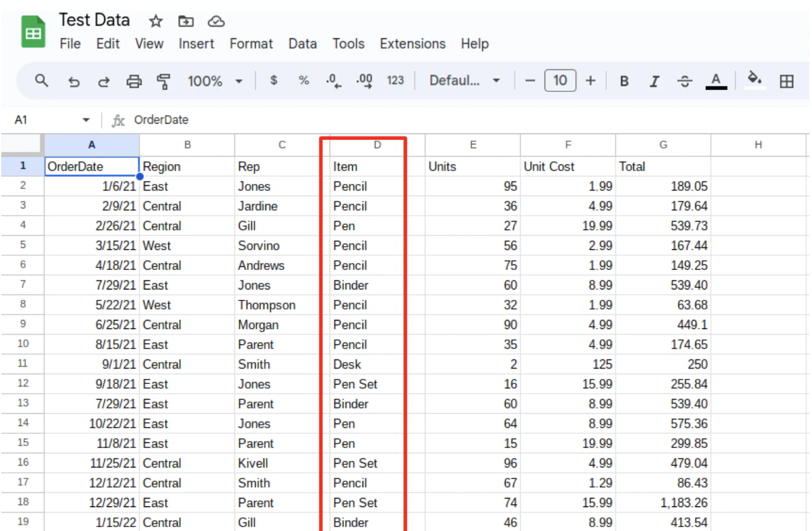Screen dimensions: 812x531
Task: Open the Data menu
Action: 302,44
